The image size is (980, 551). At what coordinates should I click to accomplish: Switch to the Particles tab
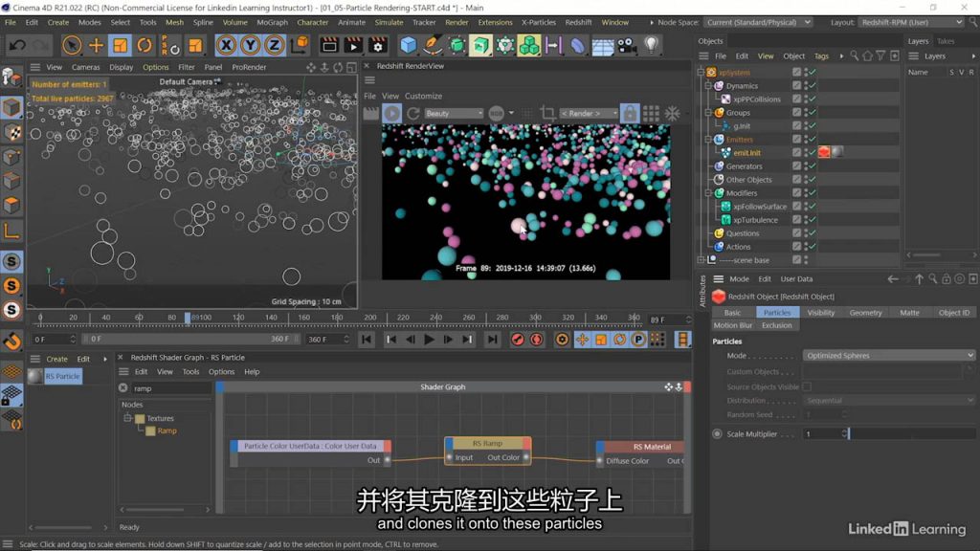[777, 313]
